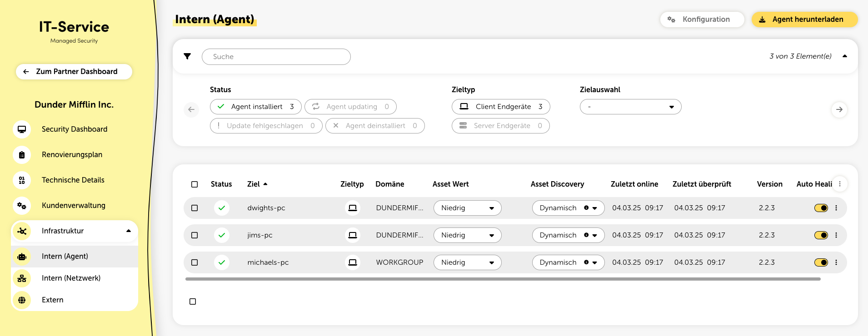Click the table column options icon
This screenshot has height=336, width=868.
(x=839, y=184)
